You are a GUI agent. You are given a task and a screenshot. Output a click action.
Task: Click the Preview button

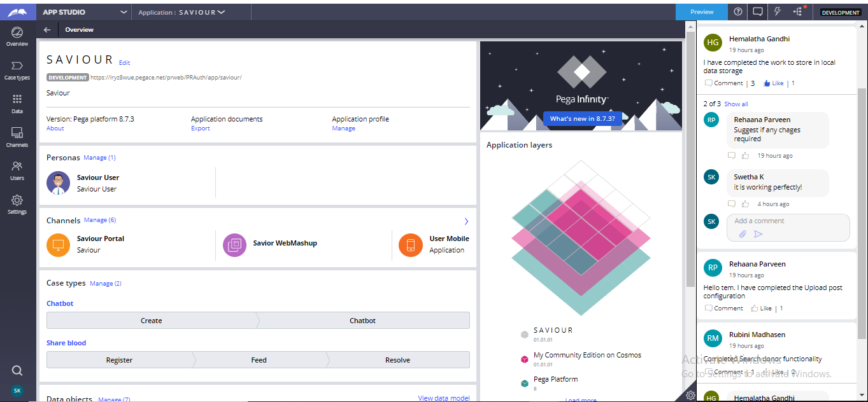click(x=702, y=11)
